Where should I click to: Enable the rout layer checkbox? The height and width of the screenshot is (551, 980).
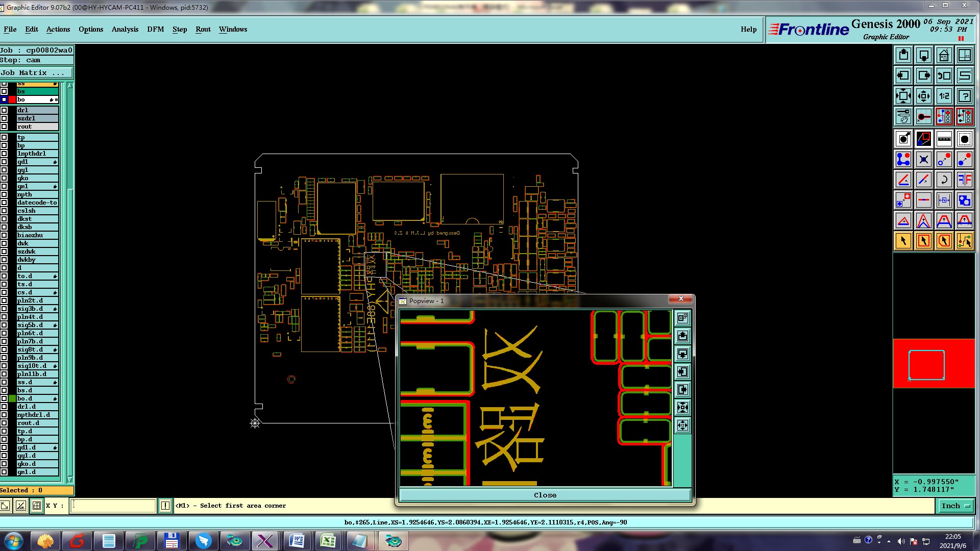4,127
